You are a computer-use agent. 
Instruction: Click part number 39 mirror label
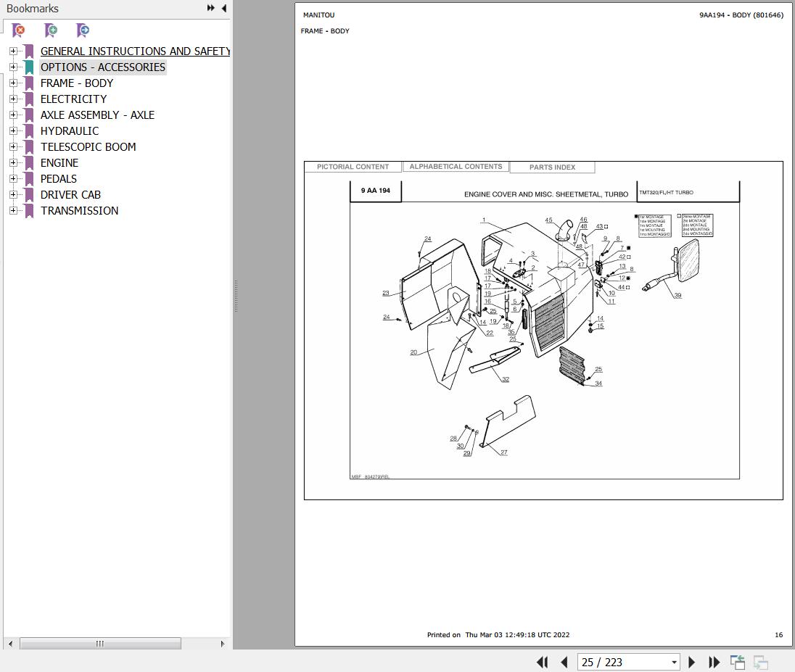tap(678, 296)
